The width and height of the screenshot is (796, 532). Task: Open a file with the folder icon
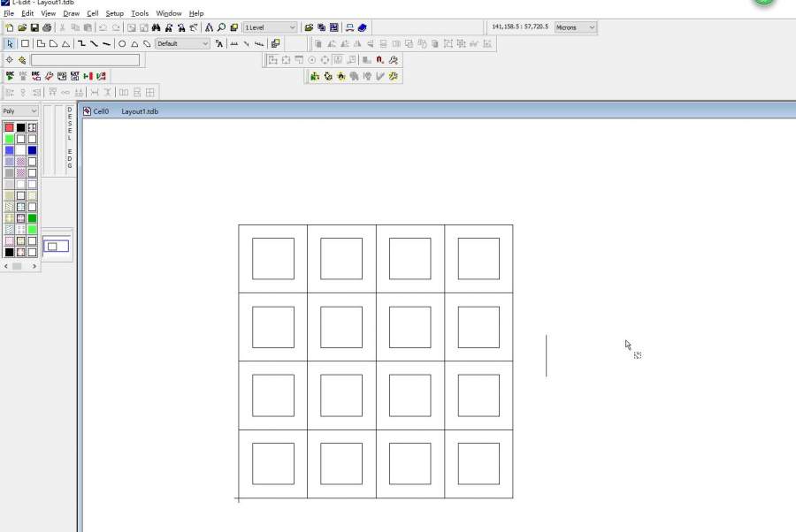22,27
